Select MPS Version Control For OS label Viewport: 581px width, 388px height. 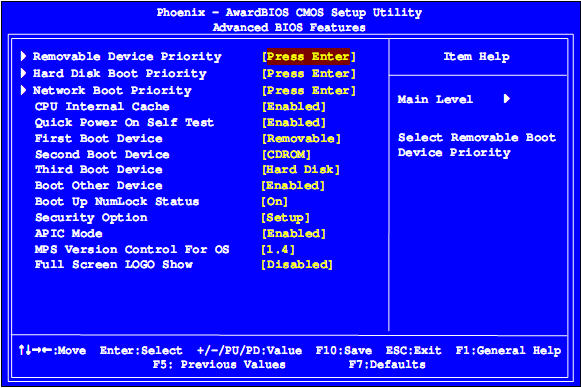coord(132,249)
